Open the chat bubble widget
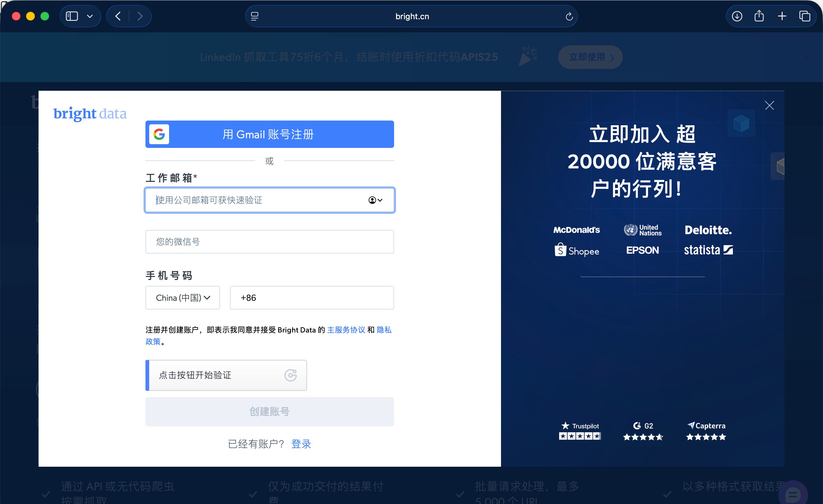The width and height of the screenshot is (823, 504). tap(793, 494)
